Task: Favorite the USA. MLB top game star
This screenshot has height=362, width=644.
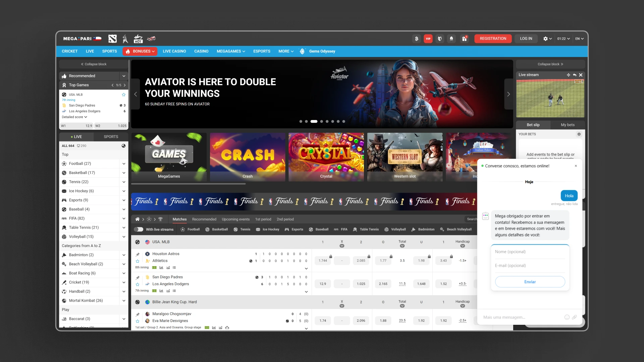Action: pyautogui.click(x=124, y=95)
